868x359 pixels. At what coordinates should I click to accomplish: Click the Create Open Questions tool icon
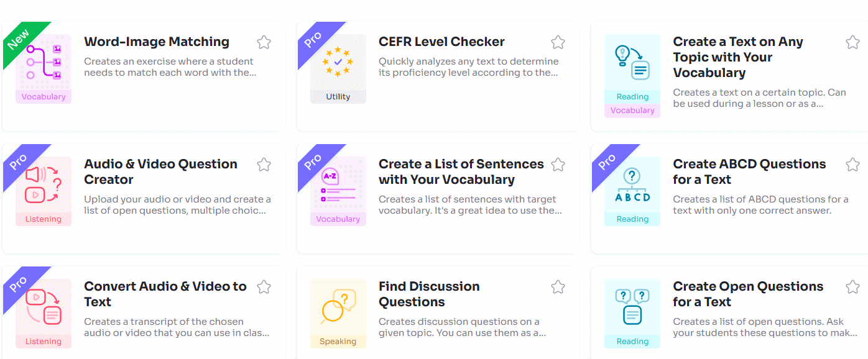click(x=632, y=307)
